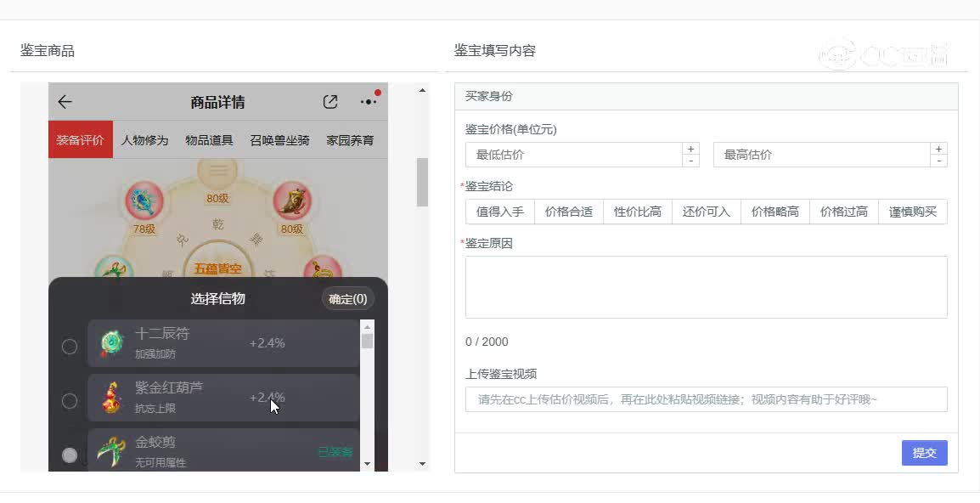Decrease 最低估价 with minus stepper
This screenshot has width=980, height=503.
click(690, 161)
